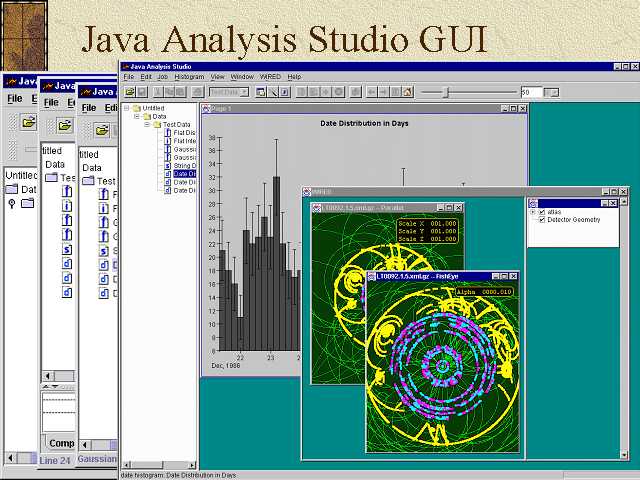640x480 pixels.
Task: Toggle the atlas checkbox
Action: (542, 212)
